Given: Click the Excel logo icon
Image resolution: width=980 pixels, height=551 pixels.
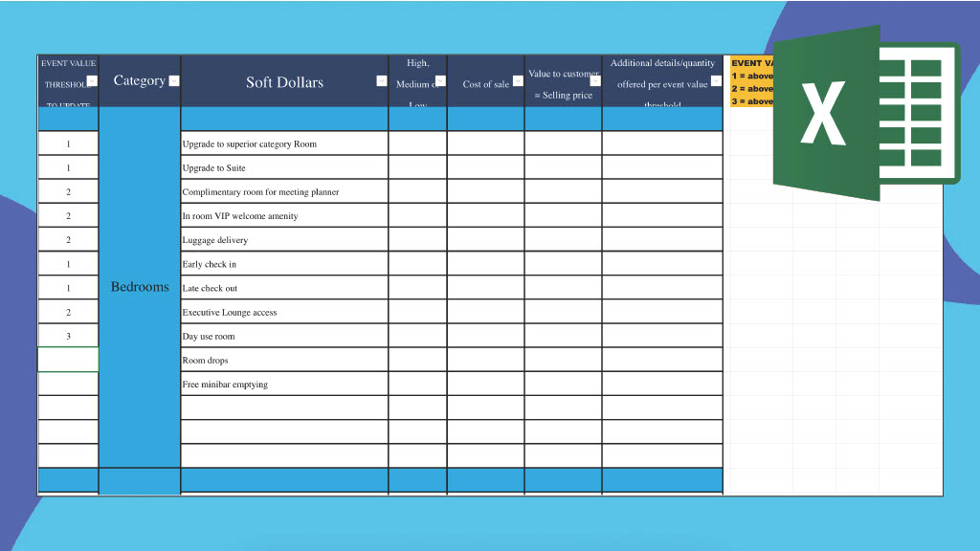Looking at the screenshot, I should (x=866, y=113).
